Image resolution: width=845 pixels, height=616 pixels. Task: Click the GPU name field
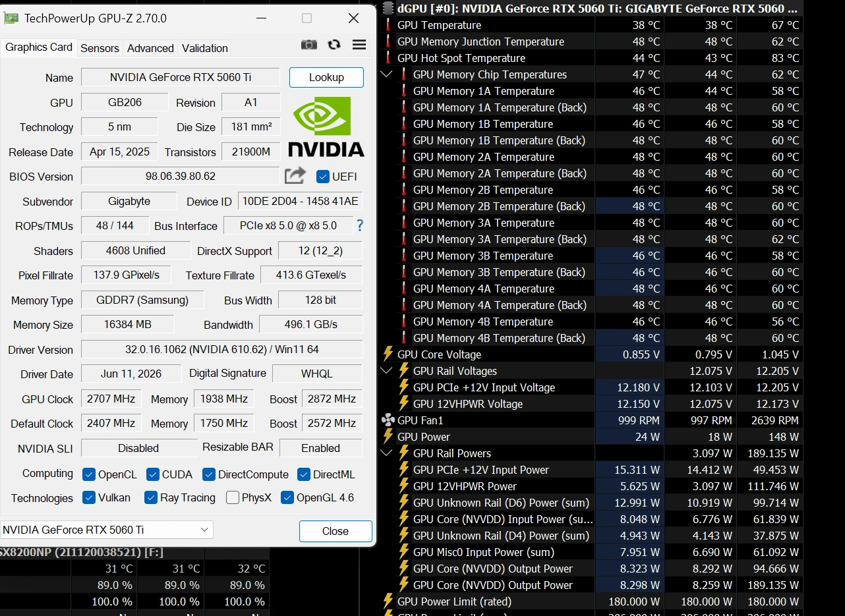181,77
